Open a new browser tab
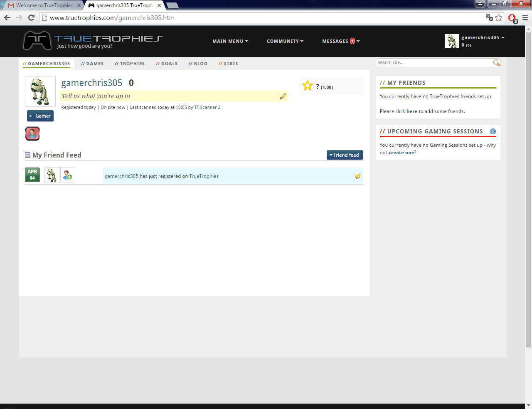The height and width of the screenshot is (409, 532). pos(172,5)
